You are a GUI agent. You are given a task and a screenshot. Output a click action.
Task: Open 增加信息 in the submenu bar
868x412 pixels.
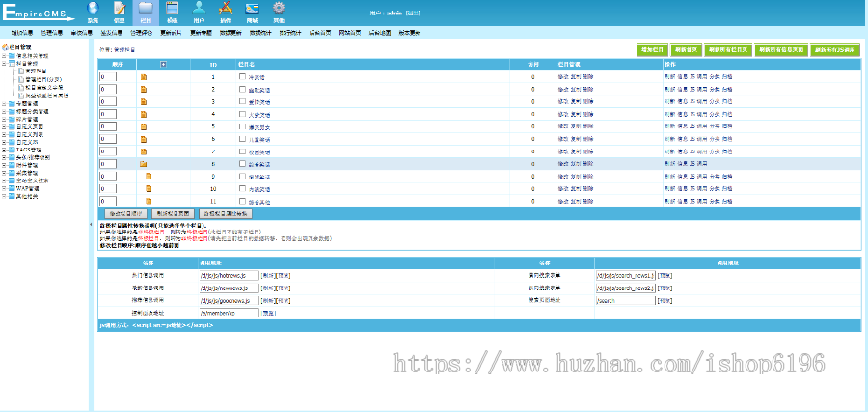(x=22, y=33)
